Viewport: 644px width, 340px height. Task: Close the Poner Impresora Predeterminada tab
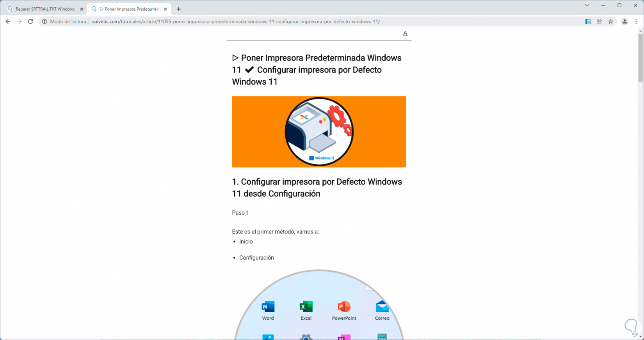click(x=165, y=9)
